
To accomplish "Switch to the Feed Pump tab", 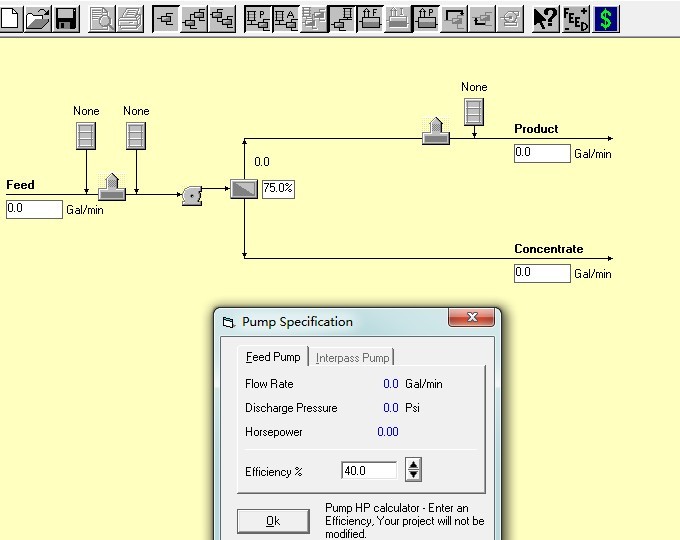I will pyautogui.click(x=273, y=357).
